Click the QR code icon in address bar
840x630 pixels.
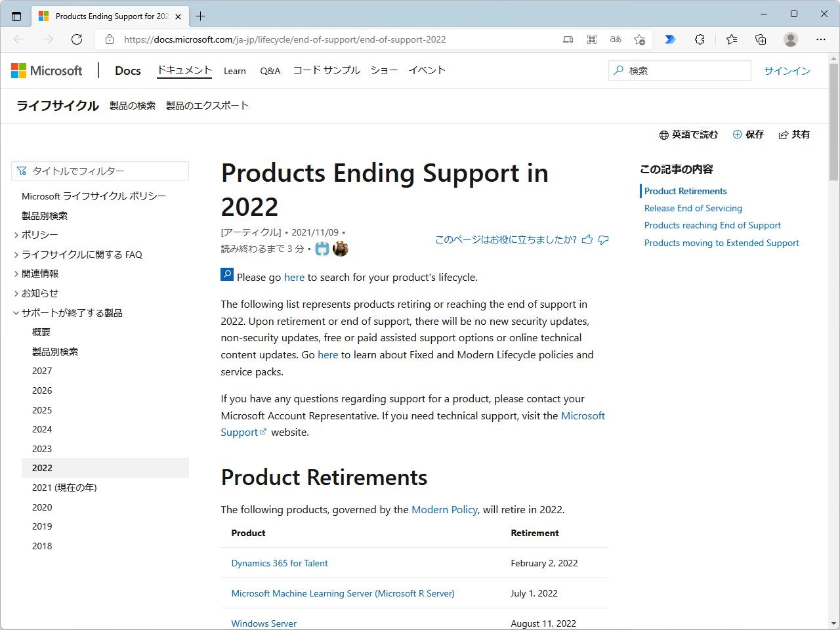[x=592, y=39]
